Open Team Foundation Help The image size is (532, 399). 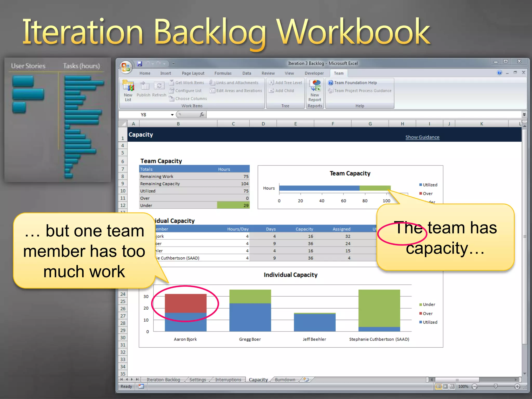click(353, 83)
